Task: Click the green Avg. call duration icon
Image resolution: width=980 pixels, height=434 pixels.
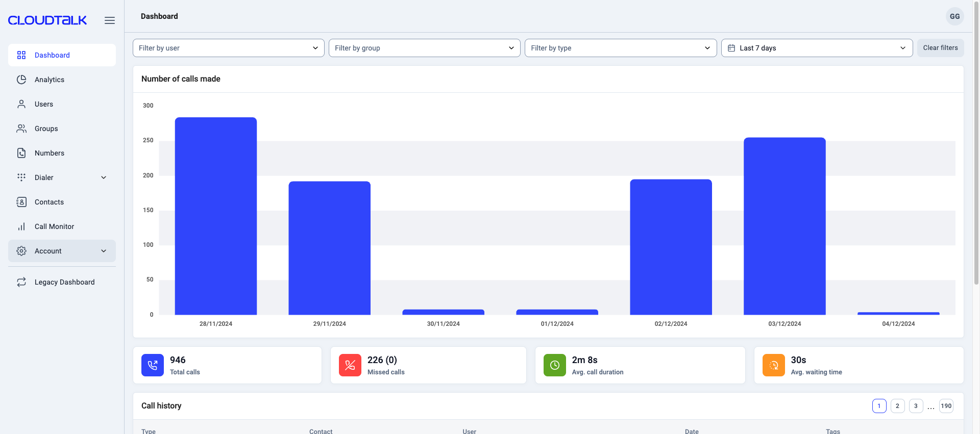Action: pos(555,365)
